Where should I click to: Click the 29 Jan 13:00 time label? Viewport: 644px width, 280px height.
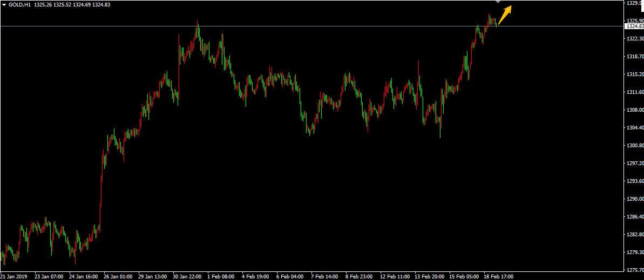pyautogui.click(x=152, y=277)
